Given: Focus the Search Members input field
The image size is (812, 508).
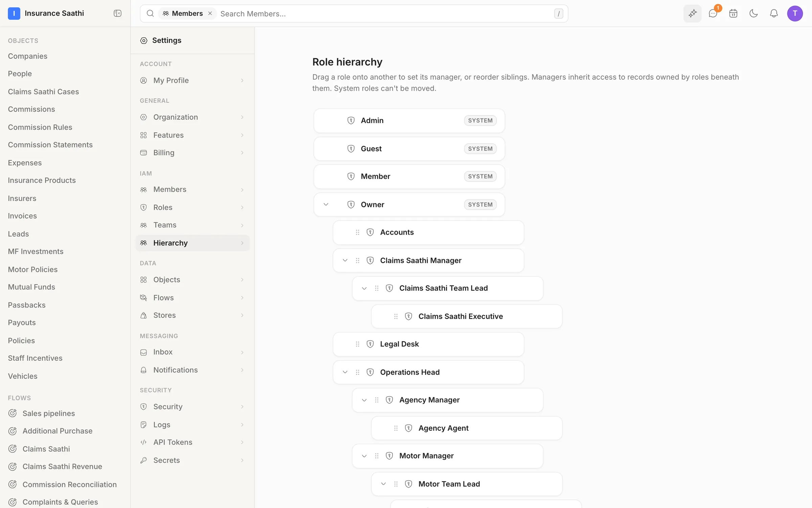Looking at the screenshot, I should 386,14.
